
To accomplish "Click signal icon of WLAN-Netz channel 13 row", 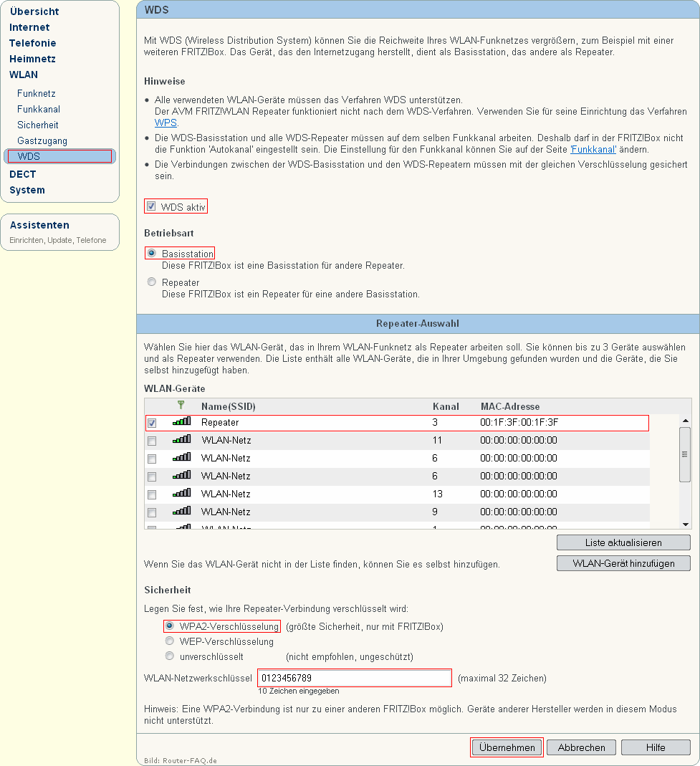I will tap(182, 493).
